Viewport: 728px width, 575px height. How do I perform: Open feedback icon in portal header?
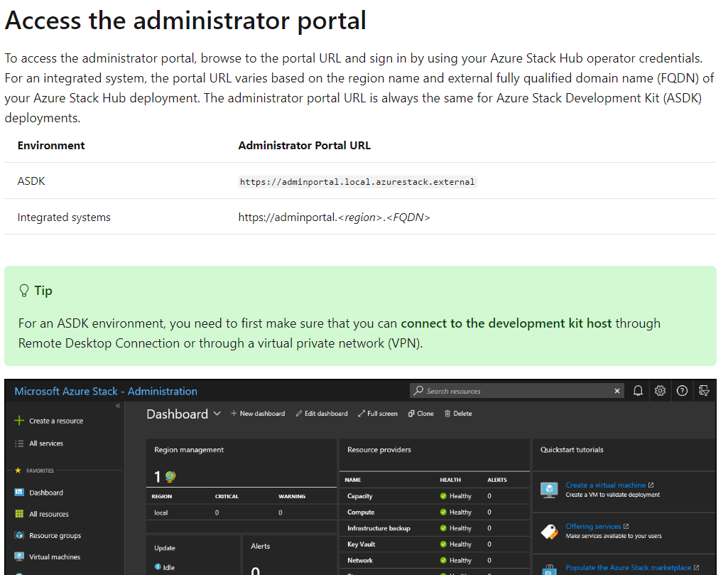pyautogui.click(x=704, y=391)
